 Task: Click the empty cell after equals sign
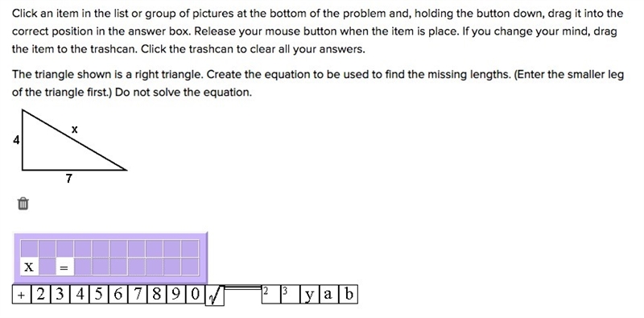(x=83, y=267)
